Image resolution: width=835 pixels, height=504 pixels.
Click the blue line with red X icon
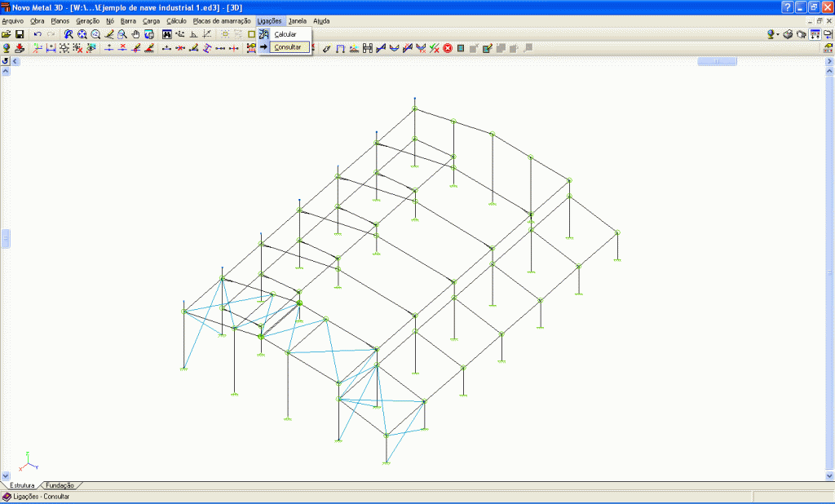tap(122, 48)
